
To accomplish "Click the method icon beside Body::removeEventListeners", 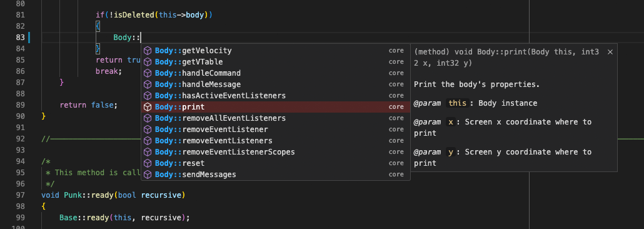I will coord(148,141).
